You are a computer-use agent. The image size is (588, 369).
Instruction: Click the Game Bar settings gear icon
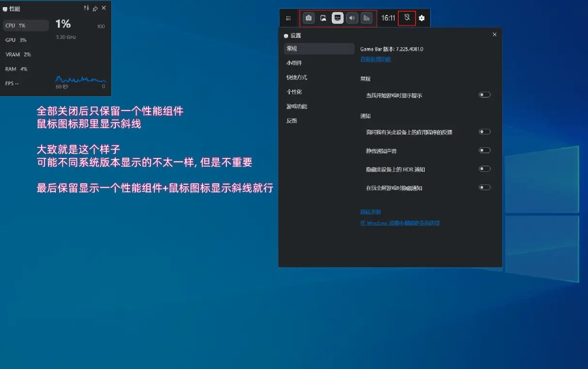pos(422,18)
